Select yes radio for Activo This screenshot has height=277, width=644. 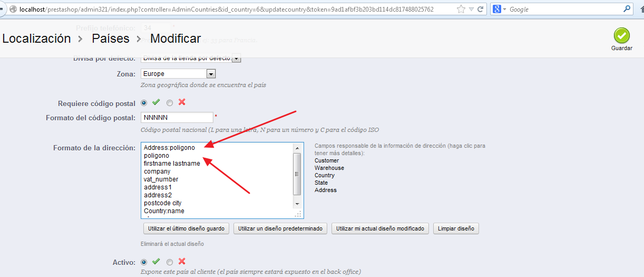[x=144, y=262]
